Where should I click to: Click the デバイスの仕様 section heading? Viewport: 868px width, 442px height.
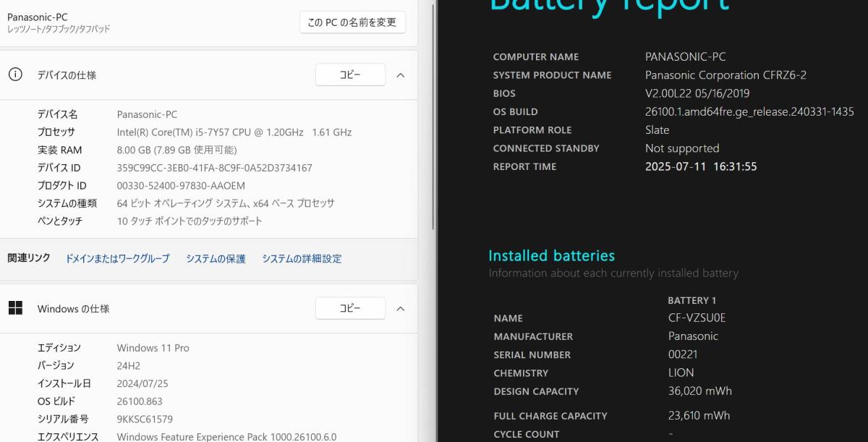tap(67, 75)
